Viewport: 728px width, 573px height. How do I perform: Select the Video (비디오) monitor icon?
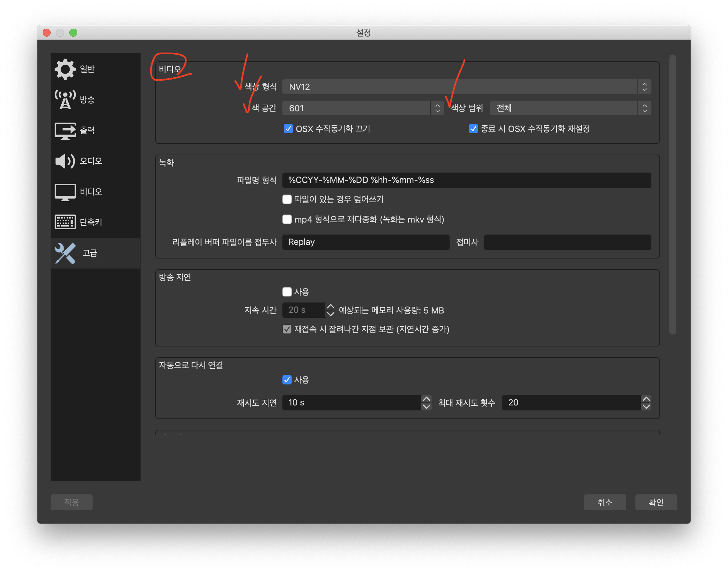65,192
